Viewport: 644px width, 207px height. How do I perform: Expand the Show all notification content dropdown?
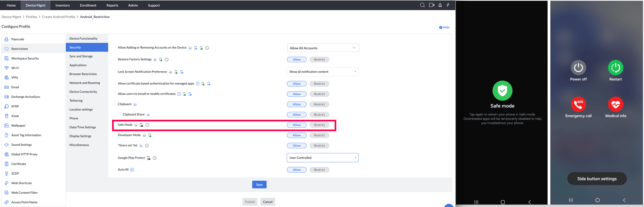(x=322, y=72)
